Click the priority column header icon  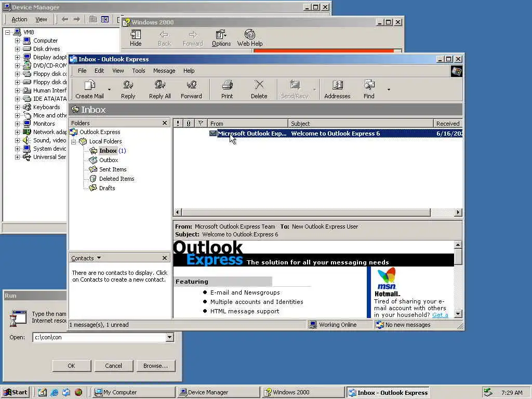(x=178, y=124)
